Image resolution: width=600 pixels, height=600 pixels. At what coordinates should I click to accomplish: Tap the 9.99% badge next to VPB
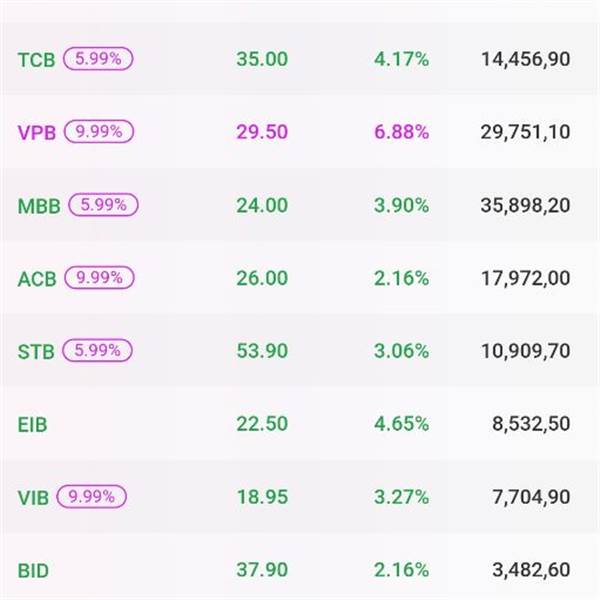coord(98,131)
